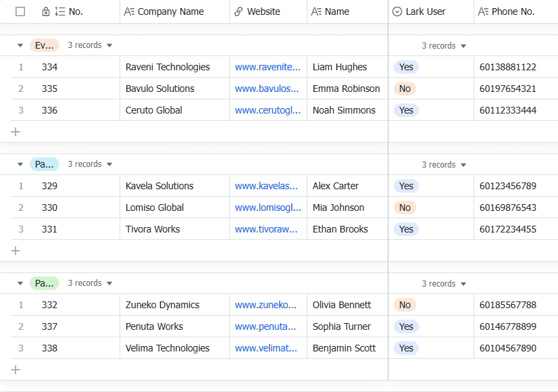This screenshot has height=392, width=558.
Task: Click the blue group tag above Kavela Solutions
Action: [44, 164]
